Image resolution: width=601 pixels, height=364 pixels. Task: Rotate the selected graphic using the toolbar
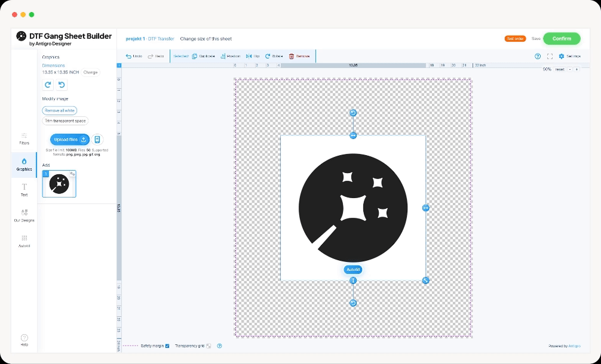tap(274, 55)
